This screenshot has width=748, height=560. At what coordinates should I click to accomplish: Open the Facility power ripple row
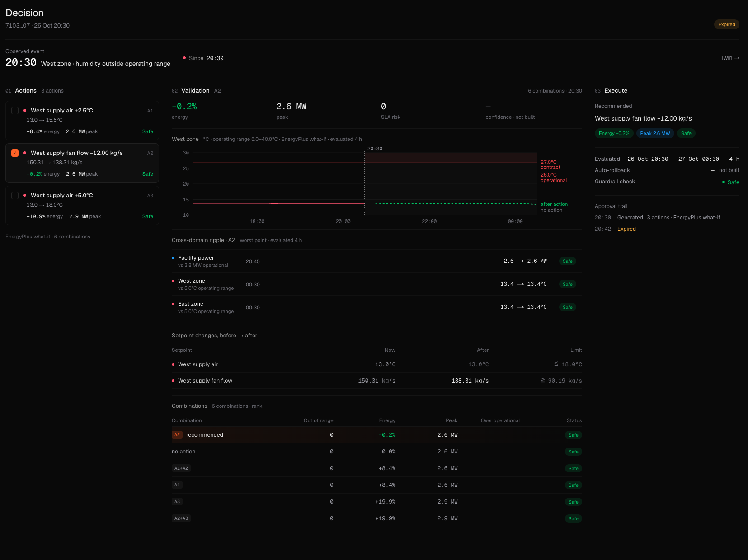pyautogui.click(x=376, y=261)
